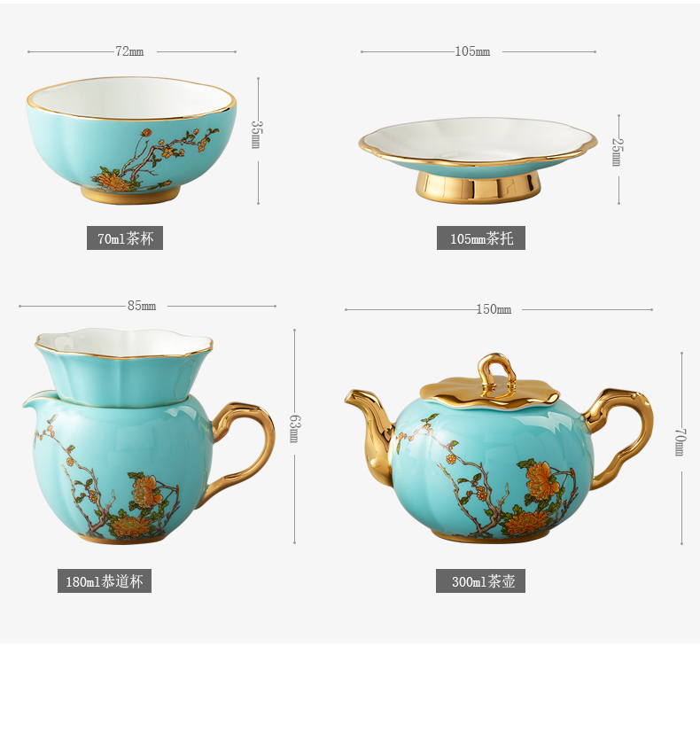Click the 63mm height dimension text

[x=294, y=429]
